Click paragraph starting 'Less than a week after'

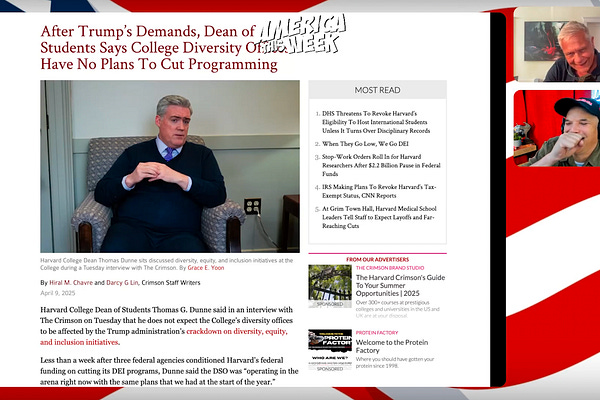pos(169,371)
